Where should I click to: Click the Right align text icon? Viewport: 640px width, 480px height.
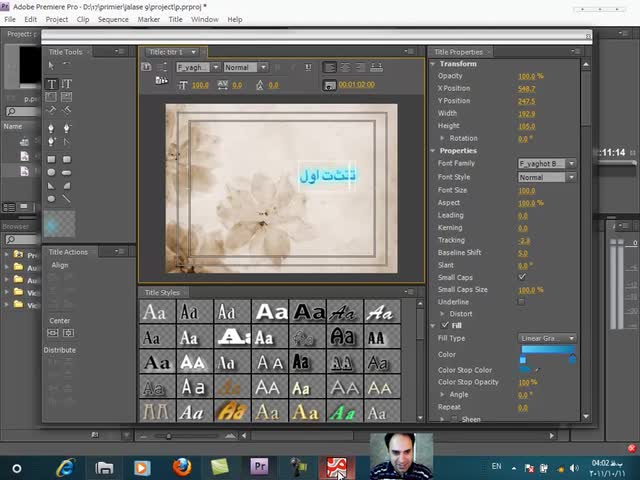pos(360,67)
